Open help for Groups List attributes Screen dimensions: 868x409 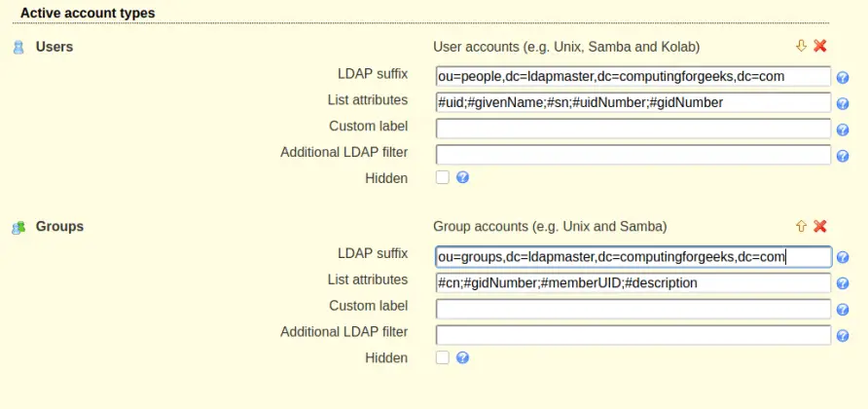(843, 283)
